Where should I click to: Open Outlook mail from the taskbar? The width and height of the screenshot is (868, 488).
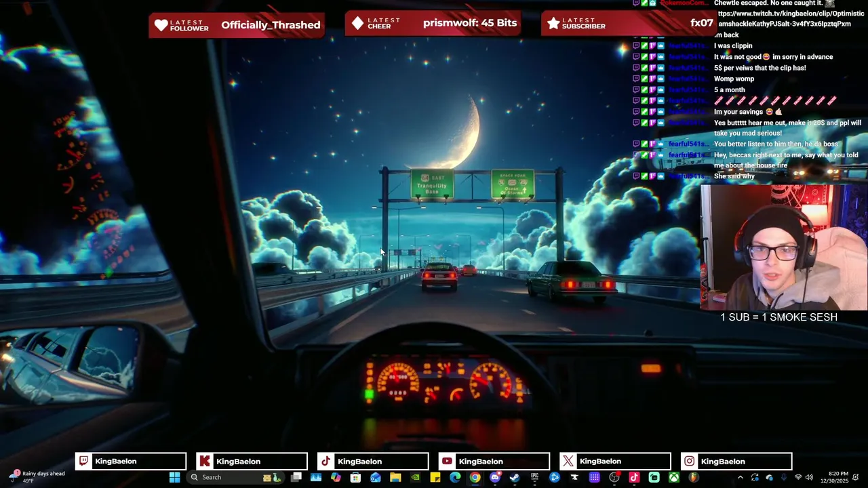click(x=375, y=477)
